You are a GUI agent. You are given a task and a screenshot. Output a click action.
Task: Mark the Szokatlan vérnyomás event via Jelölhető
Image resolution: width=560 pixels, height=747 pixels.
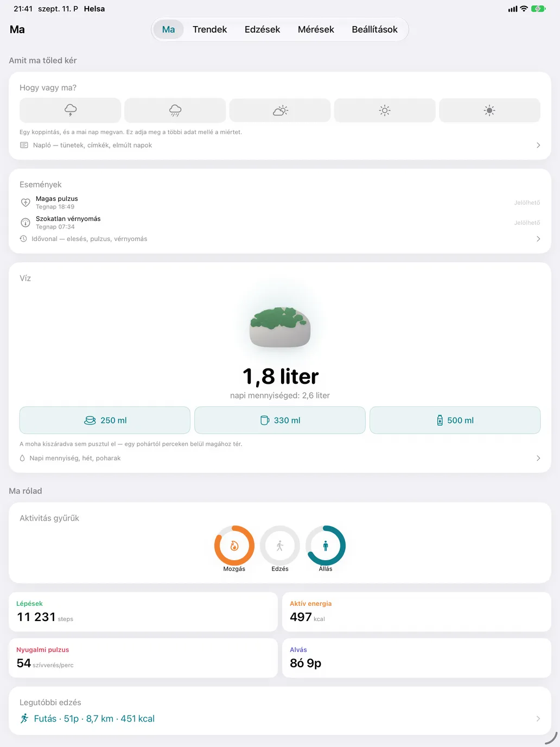527,223
